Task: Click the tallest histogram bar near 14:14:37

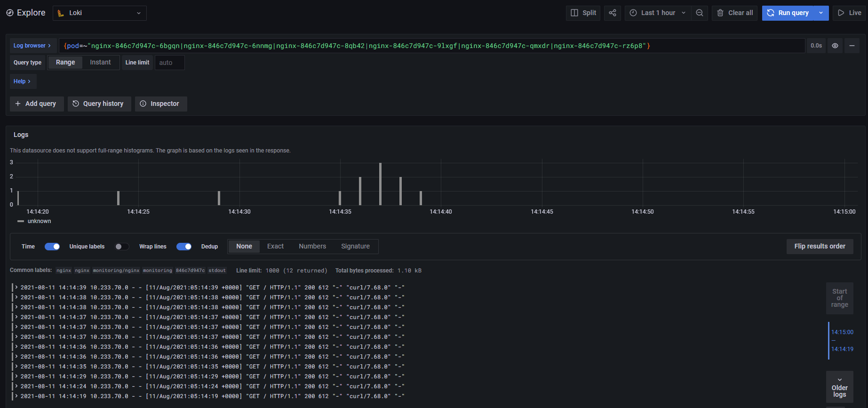Action: pyautogui.click(x=380, y=184)
